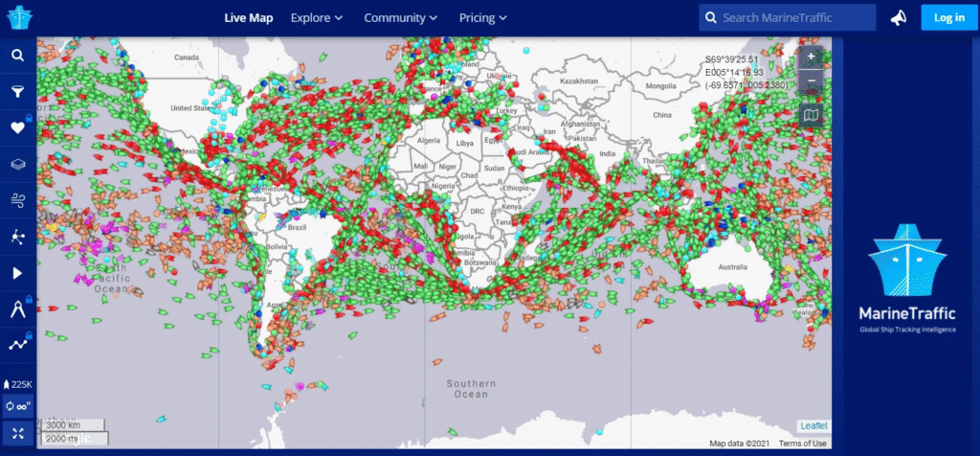
Task: Click the magnifier search icon in left sidebar
Action: point(17,56)
